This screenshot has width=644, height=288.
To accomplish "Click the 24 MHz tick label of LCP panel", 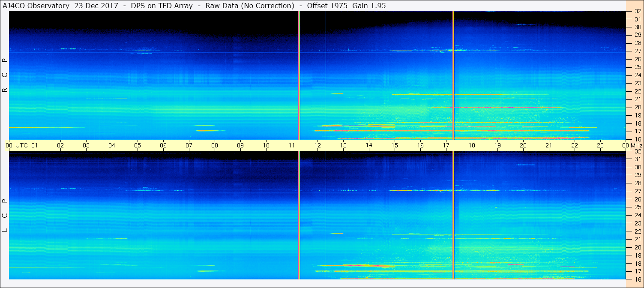I will [638, 215].
